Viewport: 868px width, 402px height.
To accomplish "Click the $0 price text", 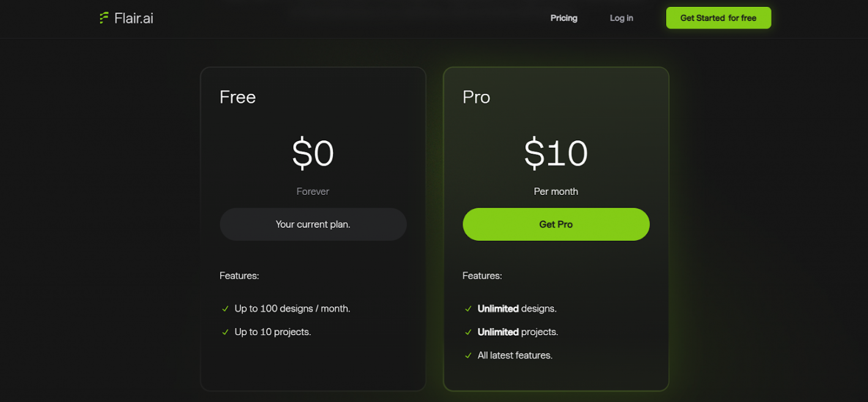I will click(x=313, y=153).
